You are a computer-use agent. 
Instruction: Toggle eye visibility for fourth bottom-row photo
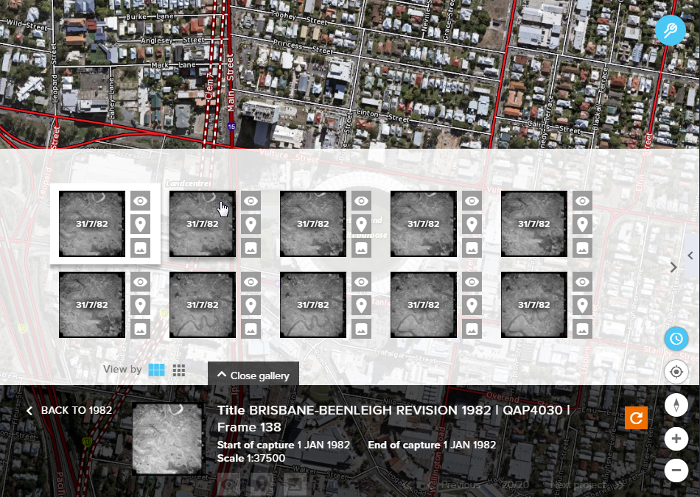pos(472,282)
